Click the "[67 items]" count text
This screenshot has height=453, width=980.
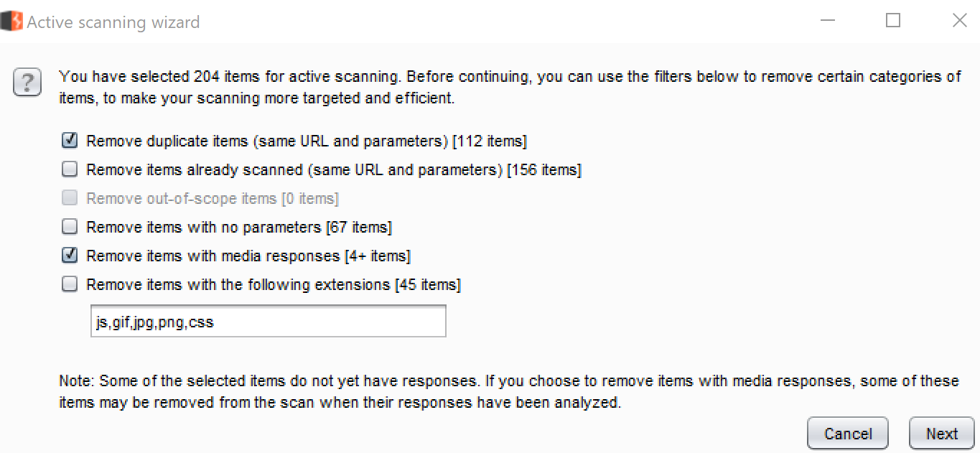coord(358,228)
